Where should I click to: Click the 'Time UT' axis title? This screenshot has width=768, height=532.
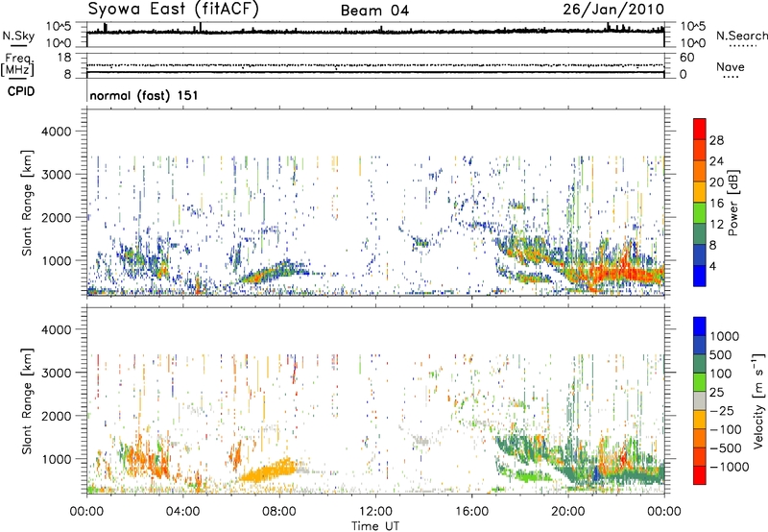point(375,526)
